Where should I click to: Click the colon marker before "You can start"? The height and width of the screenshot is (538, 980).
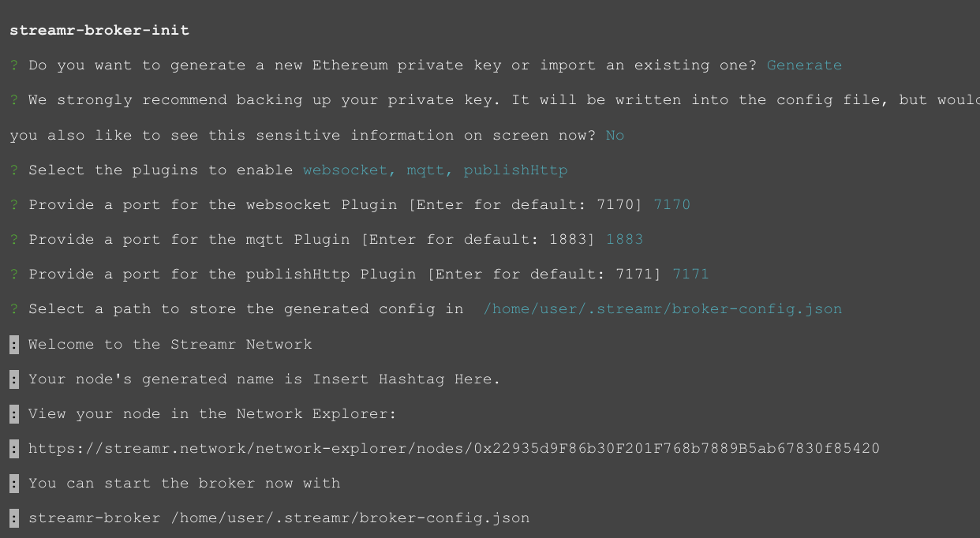[14, 484]
